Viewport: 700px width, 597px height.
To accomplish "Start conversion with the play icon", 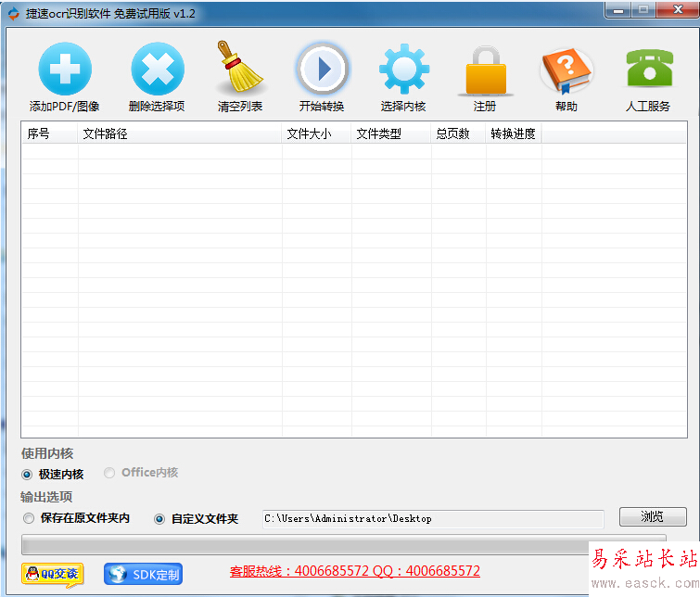I will pos(323,69).
